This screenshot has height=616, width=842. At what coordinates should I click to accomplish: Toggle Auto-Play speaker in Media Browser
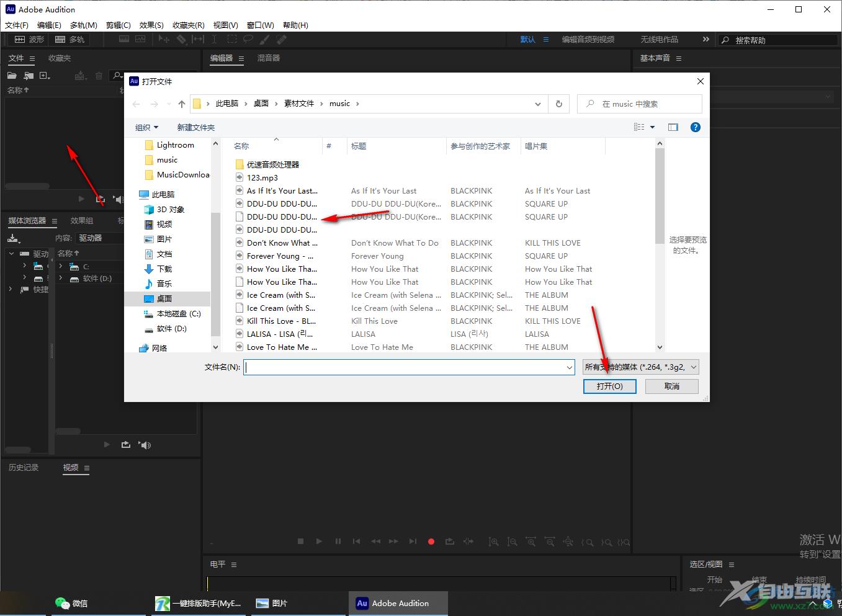145,445
